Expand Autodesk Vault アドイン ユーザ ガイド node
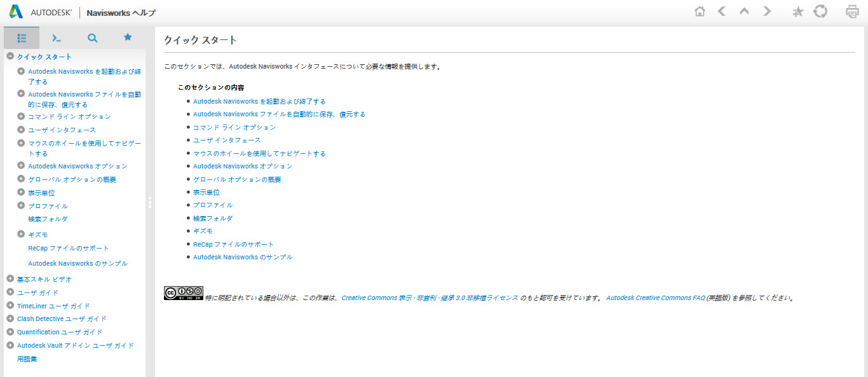 10,345
